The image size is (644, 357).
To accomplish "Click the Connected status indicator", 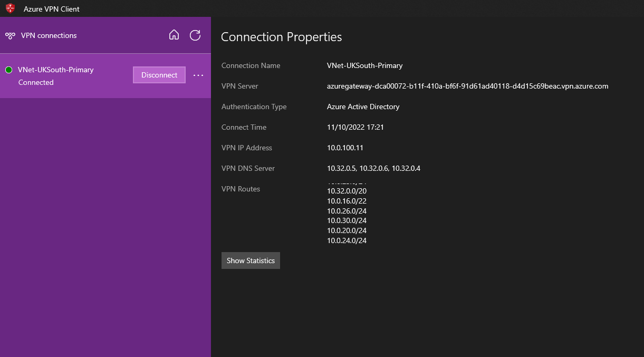I will coord(36,82).
